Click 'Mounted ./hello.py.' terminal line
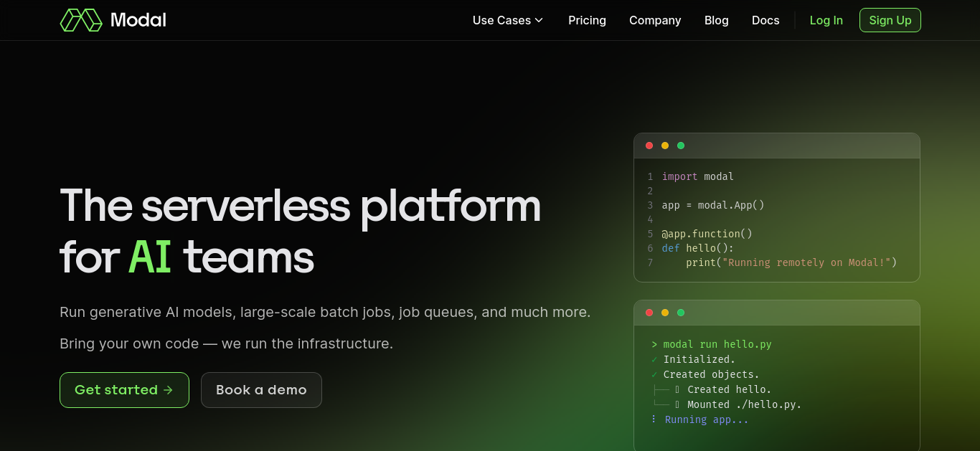The width and height of the screenshot is (980, 451). 744,404
